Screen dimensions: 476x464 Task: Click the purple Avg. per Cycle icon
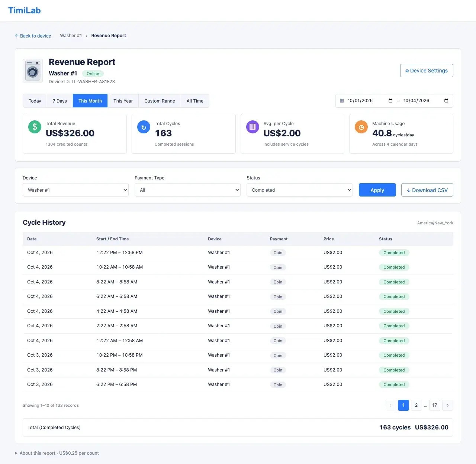[253, 127]
